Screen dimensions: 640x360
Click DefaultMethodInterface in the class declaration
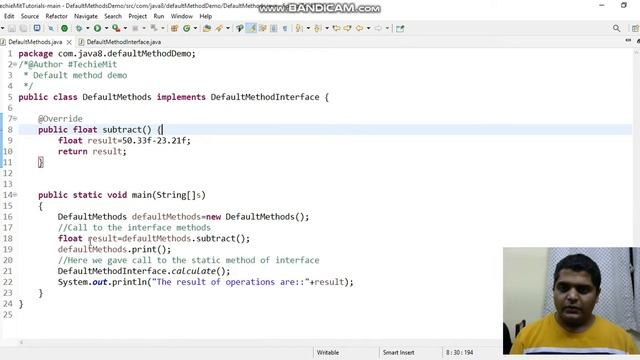pos(265,97)
